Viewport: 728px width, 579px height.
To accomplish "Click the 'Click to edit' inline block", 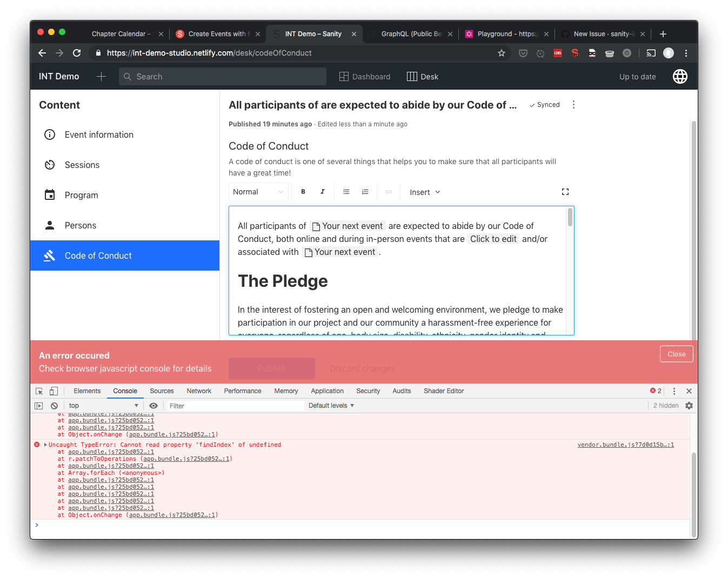I will pos(493,239).
